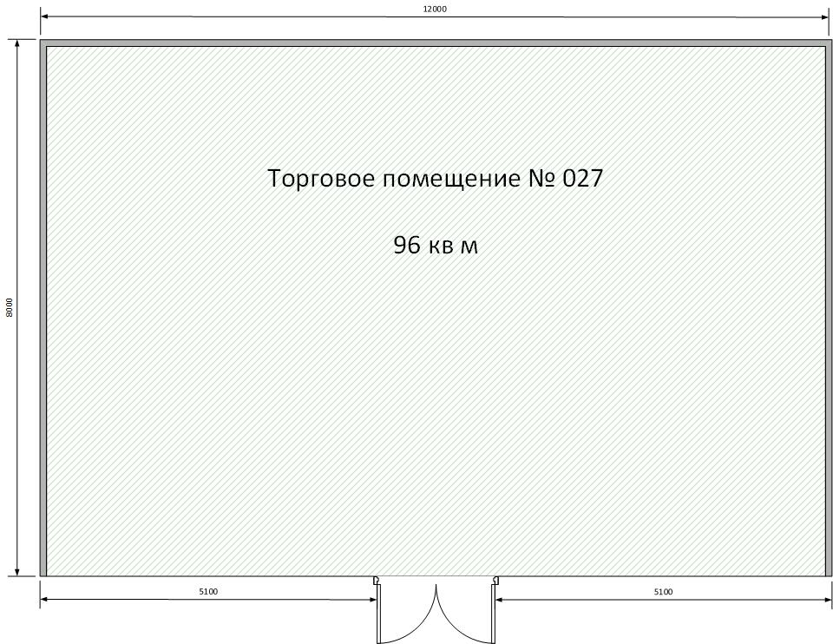Click the door opening threshold in bottom wall
Screen dimensions: 833x644
pos(436,577)
